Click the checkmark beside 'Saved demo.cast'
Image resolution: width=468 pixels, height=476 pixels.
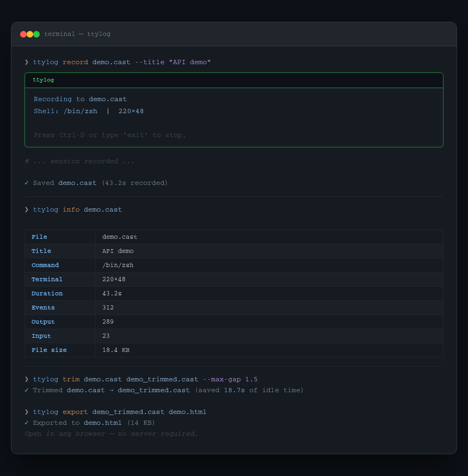[27, 183]
